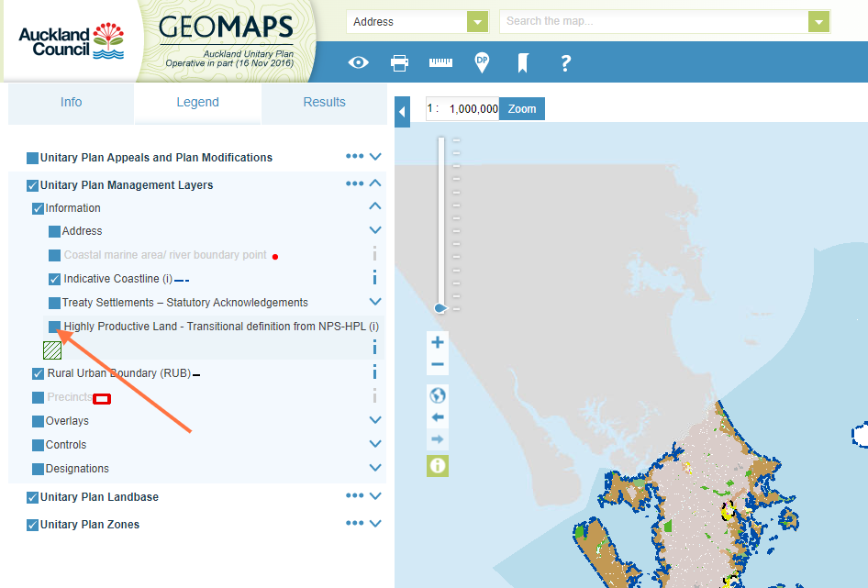Uncheck Unitary Plan Zones
Screen dimensions: 868x588
click(x=32, y=525)
